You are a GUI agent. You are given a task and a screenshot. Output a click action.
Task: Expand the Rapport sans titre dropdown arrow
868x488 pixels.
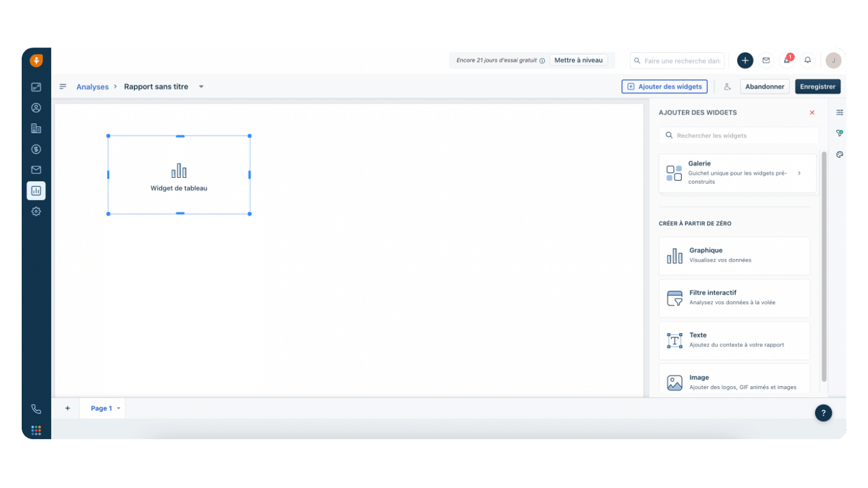point(201,87)
